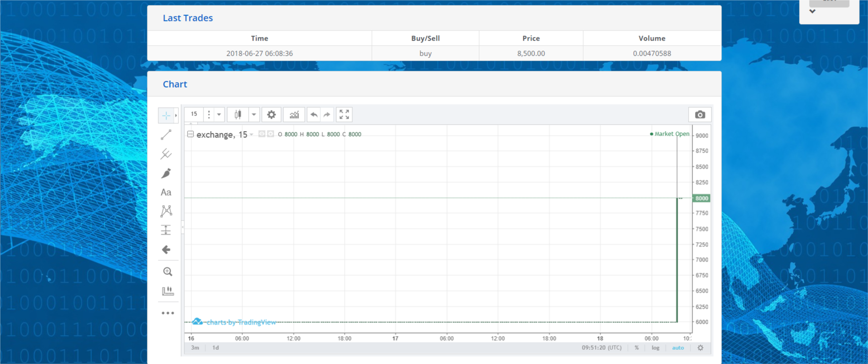The image size is (868, 364).
Task: Expand the cursor tool options arrow
Action: click(x=176, y=116)
